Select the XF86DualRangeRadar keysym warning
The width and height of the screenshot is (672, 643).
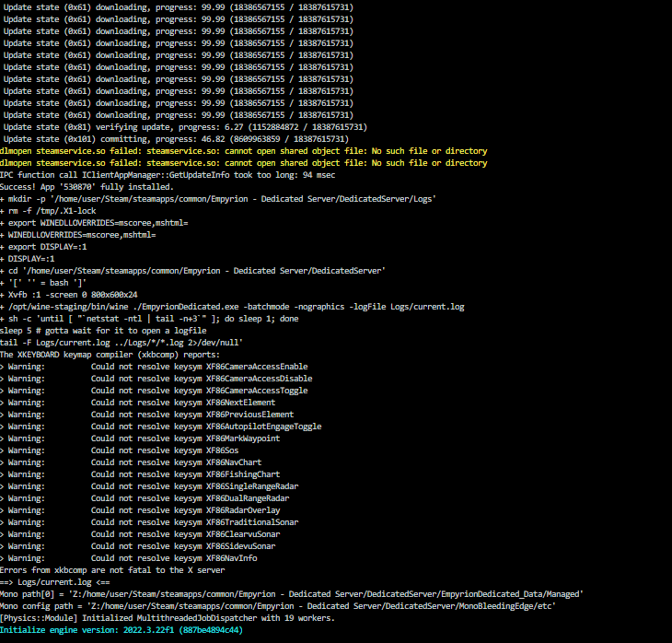pos(145,499)
